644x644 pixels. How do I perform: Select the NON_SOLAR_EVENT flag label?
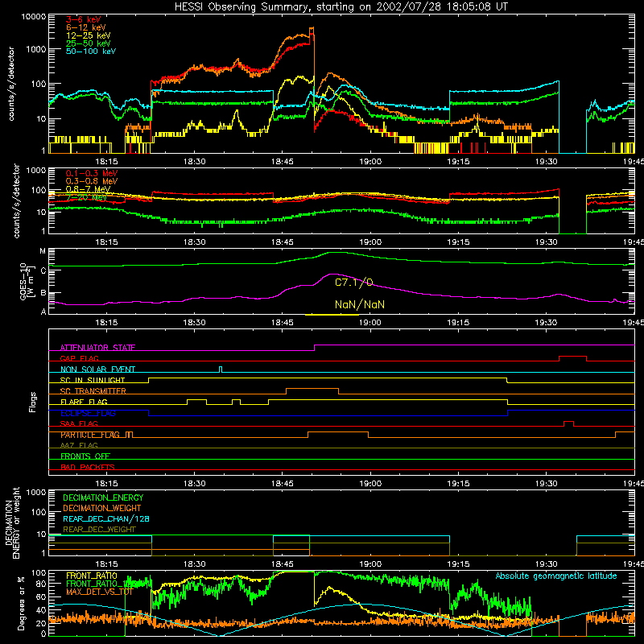(x=97, y=369)
